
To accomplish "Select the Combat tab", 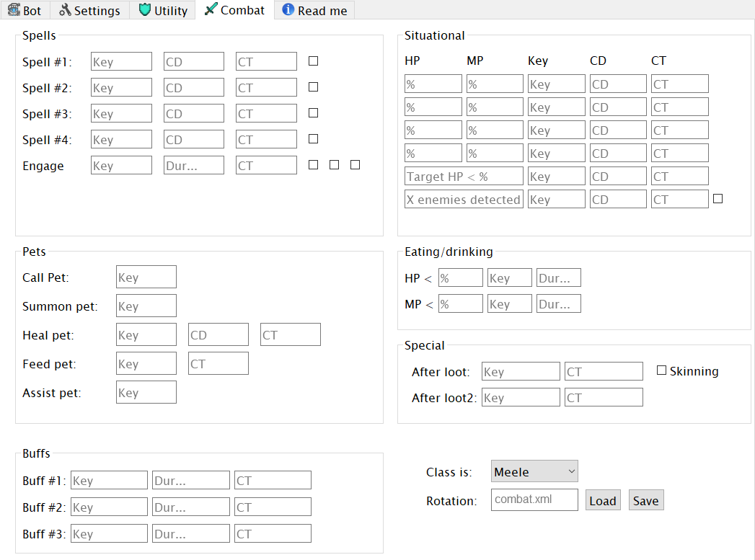I will pyautogui.click(x=234, y=9).
